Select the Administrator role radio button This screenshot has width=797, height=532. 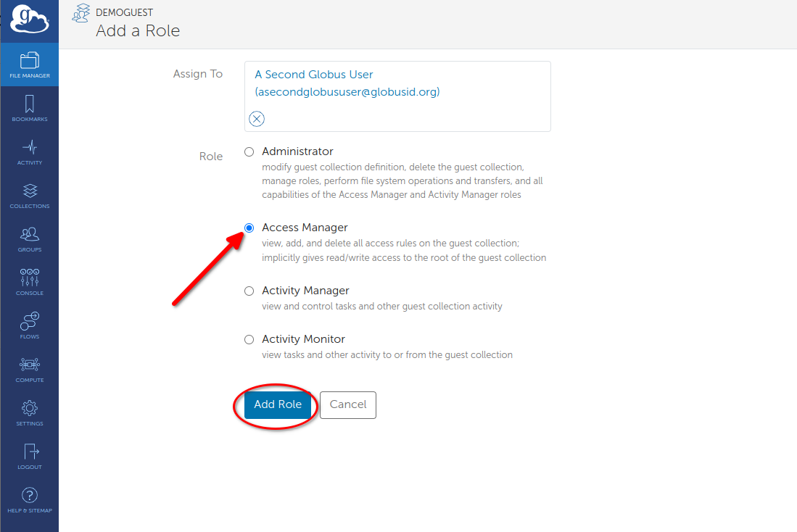point(249,152)
